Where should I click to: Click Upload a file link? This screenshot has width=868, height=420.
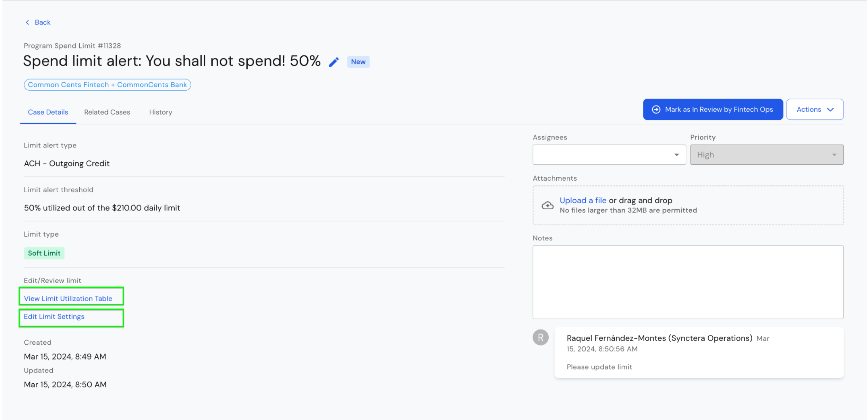point(583,200)
